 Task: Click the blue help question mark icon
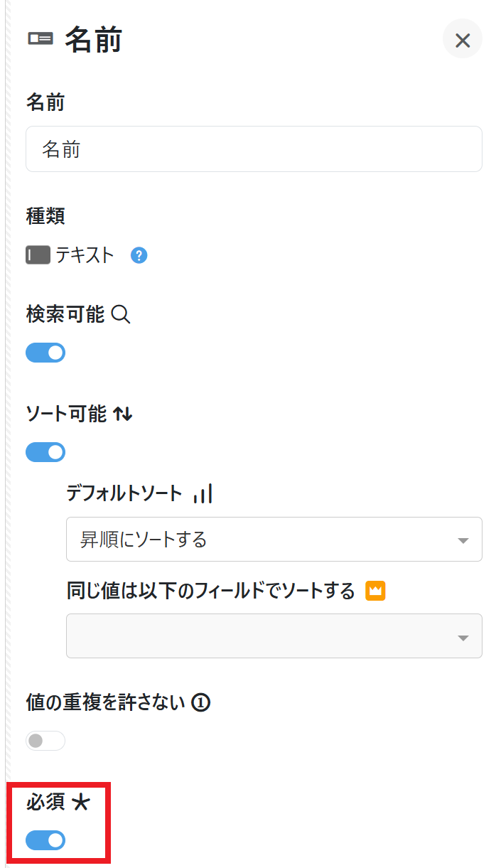point(139,255)
